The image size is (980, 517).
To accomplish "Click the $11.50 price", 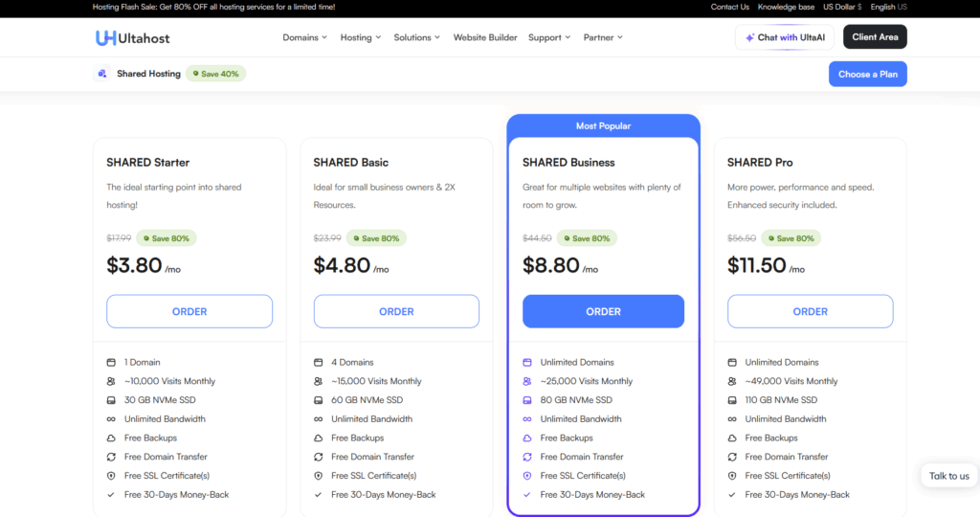I will coord(756,265).
